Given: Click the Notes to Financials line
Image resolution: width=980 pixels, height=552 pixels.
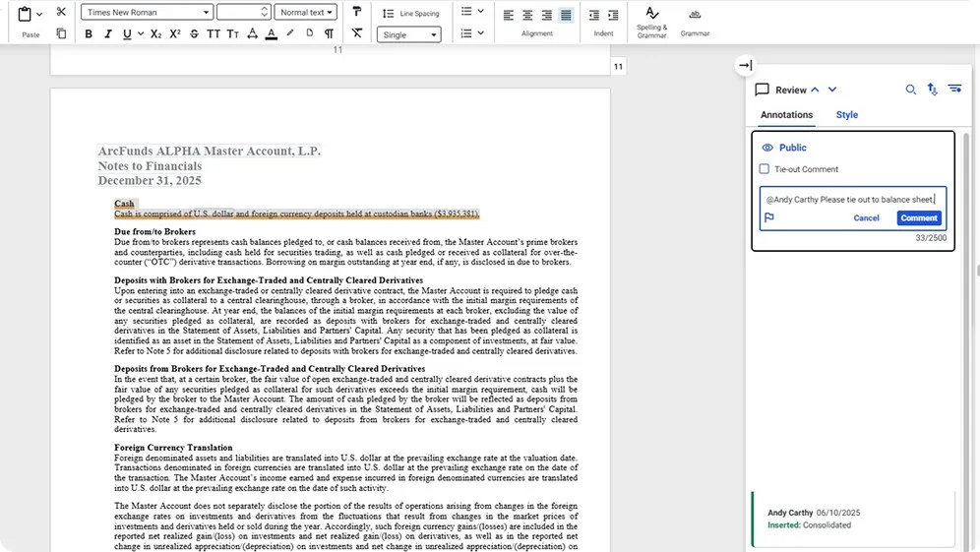Looking at the screenshot, I should (x=150, y=166).
